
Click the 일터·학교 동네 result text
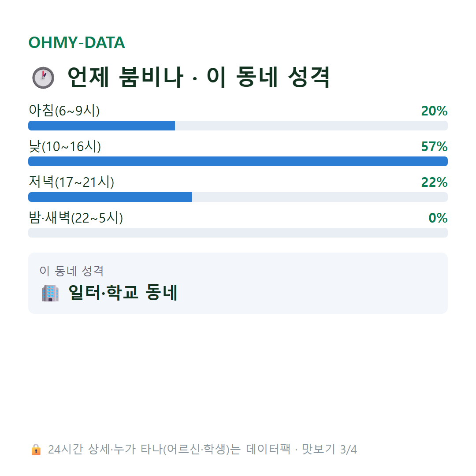coord(123,293)
